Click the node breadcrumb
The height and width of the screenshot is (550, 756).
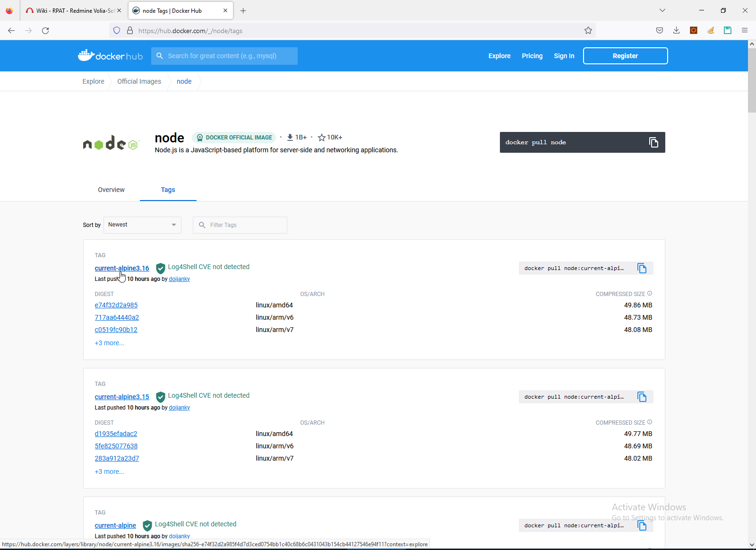coord(184,81)
